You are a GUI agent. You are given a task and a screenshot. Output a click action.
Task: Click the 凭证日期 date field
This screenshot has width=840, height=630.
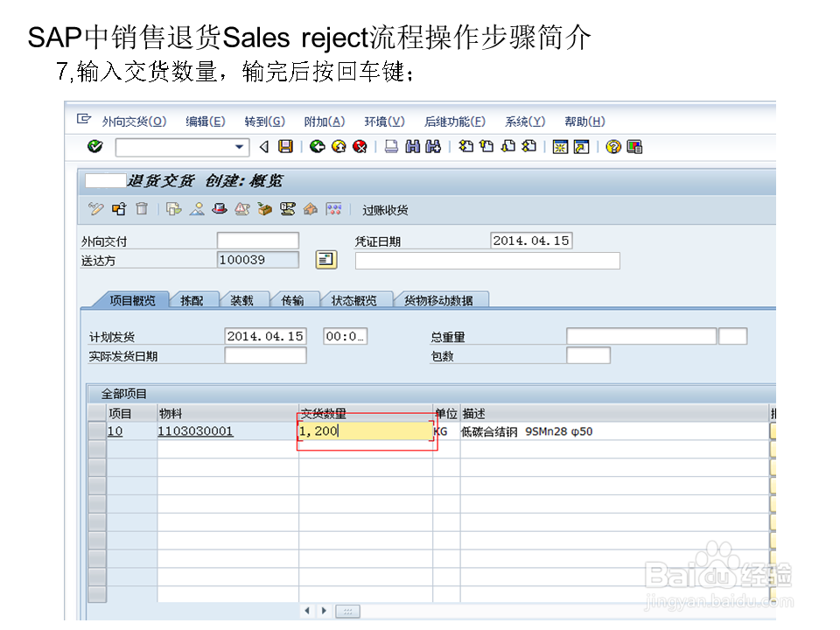point(531,241)
